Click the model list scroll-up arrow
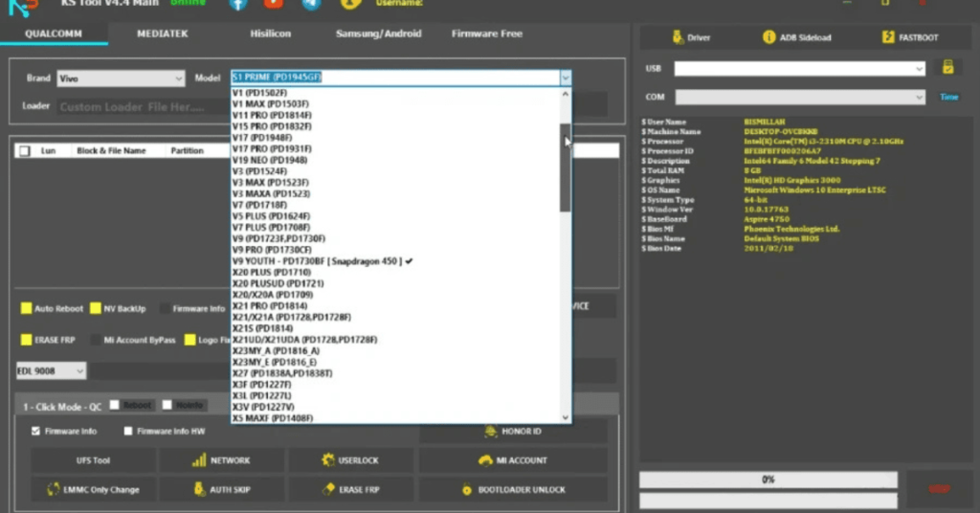Viewport: 980px width, 513px height. 565,94
